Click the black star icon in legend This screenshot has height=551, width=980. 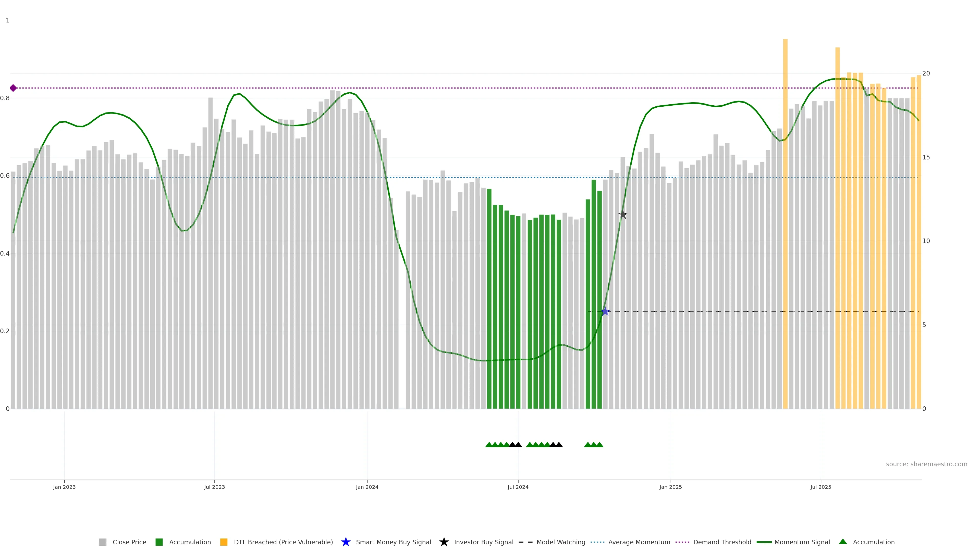click(444, 542)
